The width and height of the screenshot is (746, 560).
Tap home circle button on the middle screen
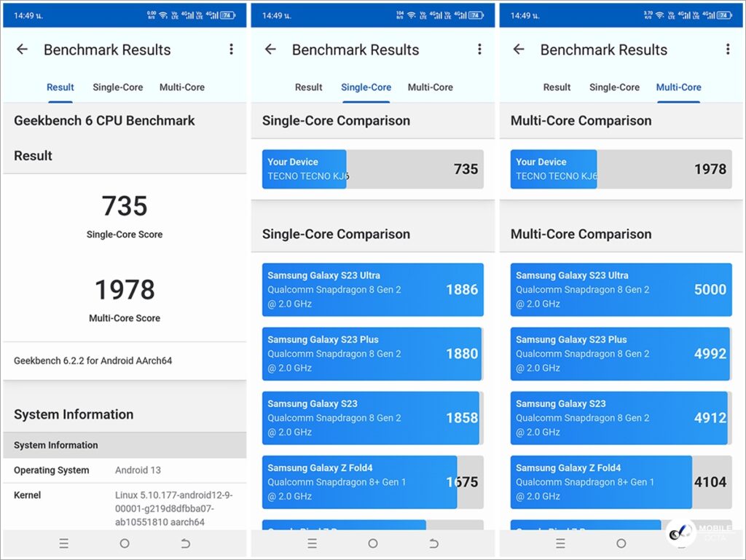click(x=373, y=543)
